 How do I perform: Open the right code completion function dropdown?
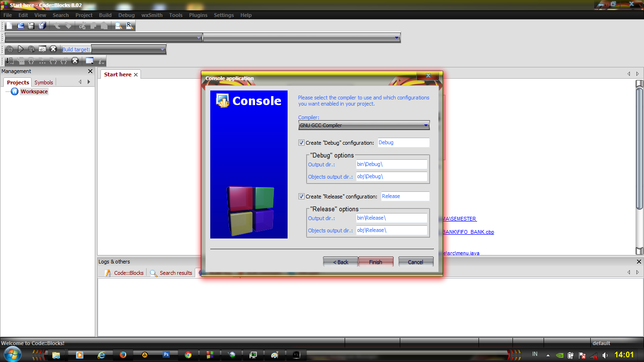coord(302,38)
